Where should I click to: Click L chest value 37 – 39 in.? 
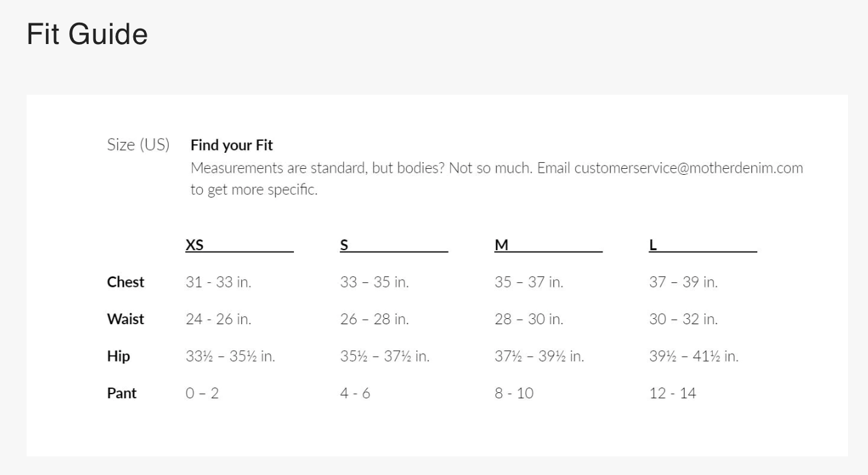pyautogui.click(x=683, y=282)
